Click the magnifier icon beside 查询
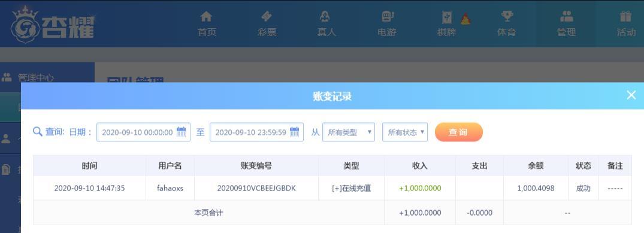644x233 pixels. click(x=37, y=132)
